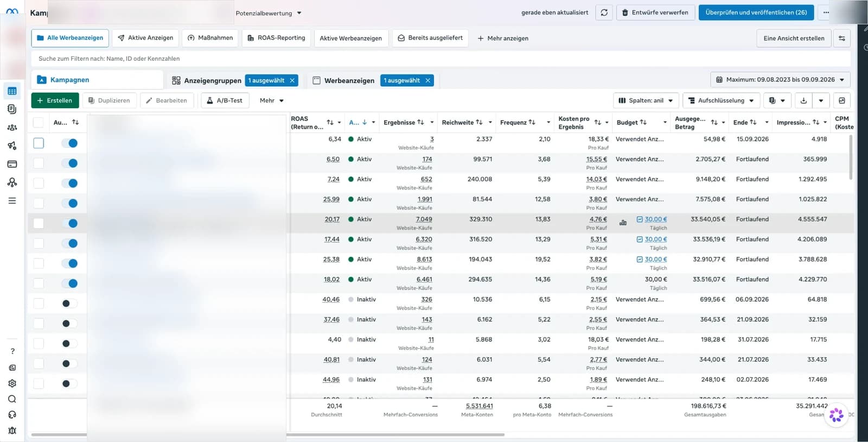Tick the checkbox for the ROAS 20,17 row
This screenshot has height=442, width=868.
tap(39, 223)
